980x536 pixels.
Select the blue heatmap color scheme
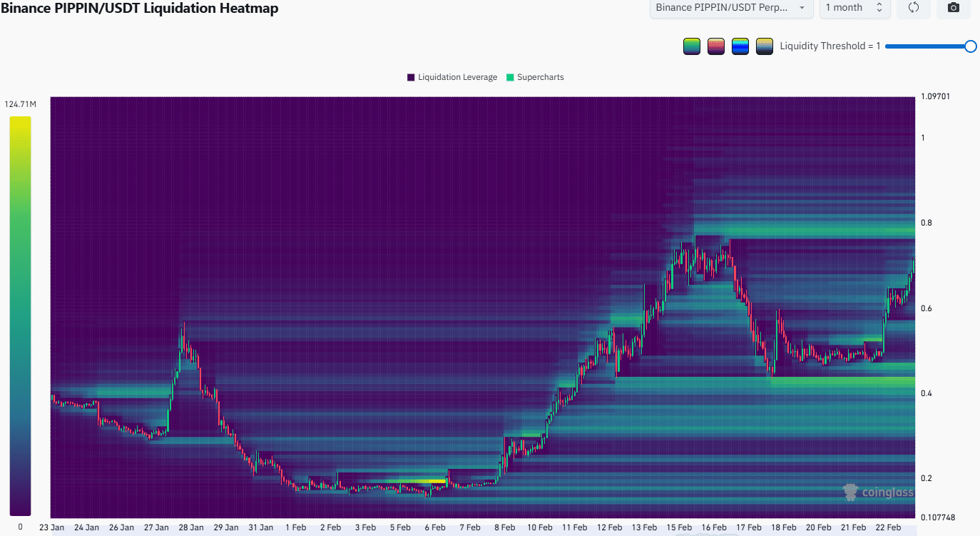point(740,46)
